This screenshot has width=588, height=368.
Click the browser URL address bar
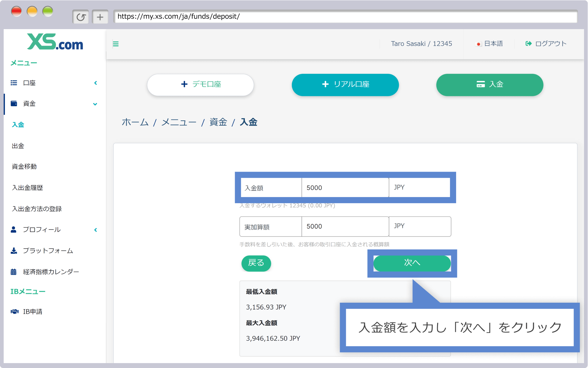345,17
